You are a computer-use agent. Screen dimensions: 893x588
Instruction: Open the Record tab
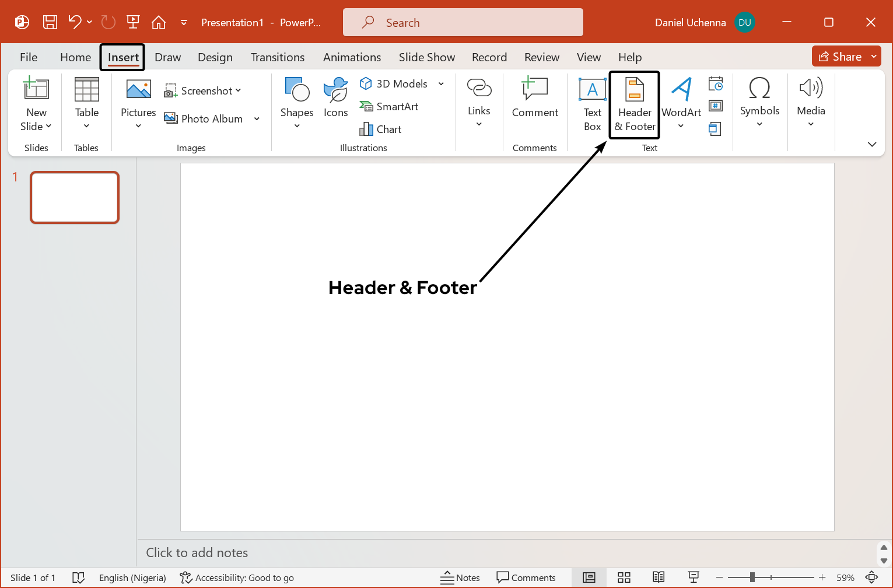pyautogui.click(x=489, y=57)
